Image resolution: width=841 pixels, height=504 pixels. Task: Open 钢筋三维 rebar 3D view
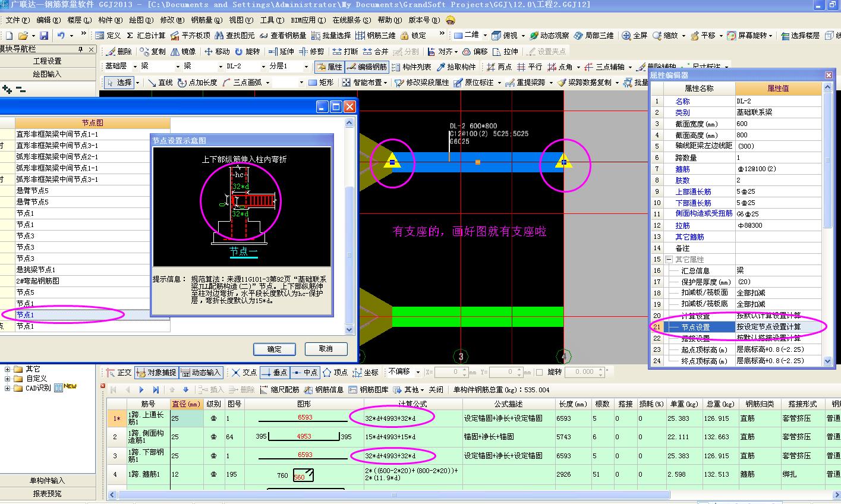(376, 36)
